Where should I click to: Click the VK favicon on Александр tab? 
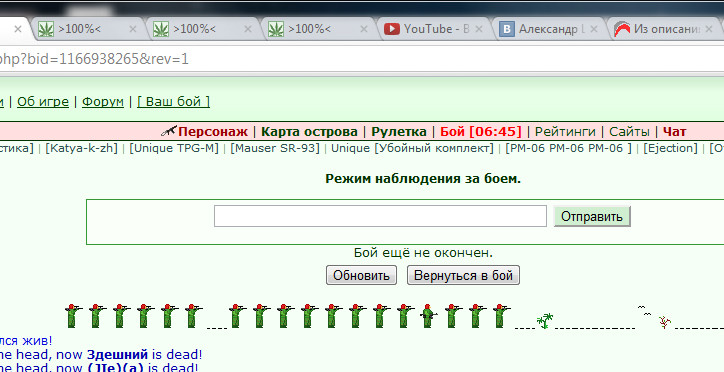pyautogui.click(x=507, y=29)
